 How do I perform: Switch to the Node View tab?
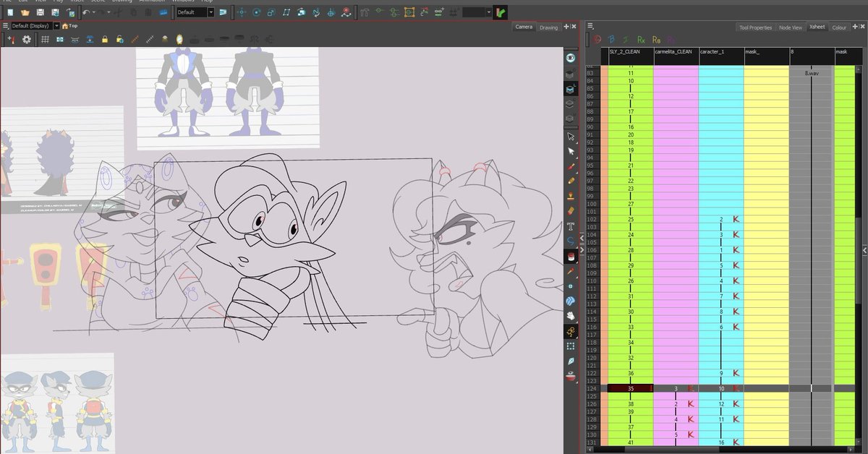pyautogui.click(x=790, y=27)
